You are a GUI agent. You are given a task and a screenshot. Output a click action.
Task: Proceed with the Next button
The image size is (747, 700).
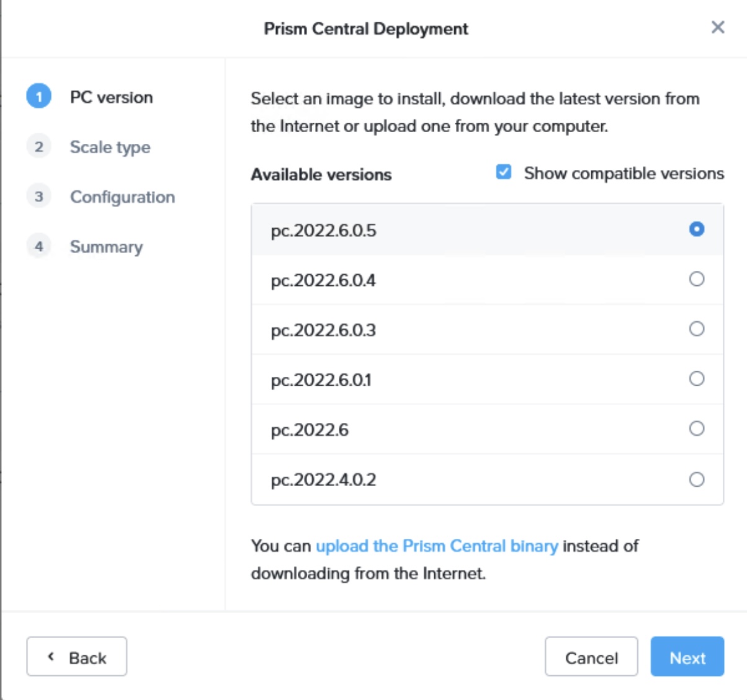click(687, 657)
